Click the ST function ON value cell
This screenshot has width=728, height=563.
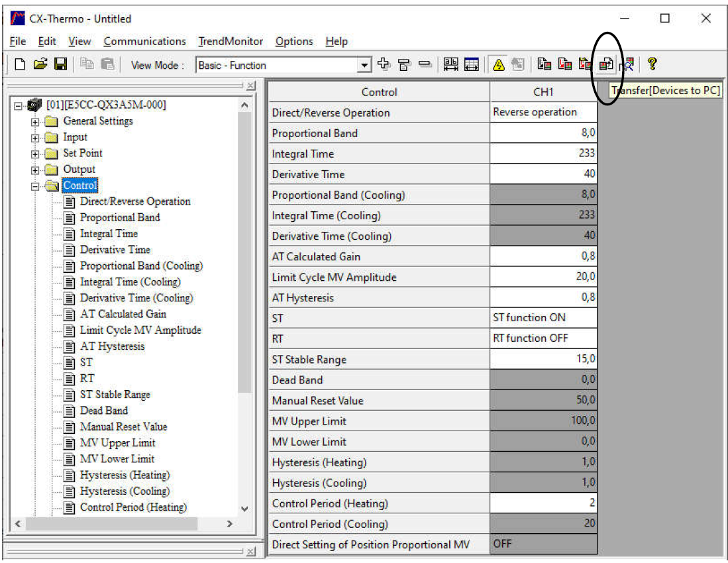[x=543, y=318]
